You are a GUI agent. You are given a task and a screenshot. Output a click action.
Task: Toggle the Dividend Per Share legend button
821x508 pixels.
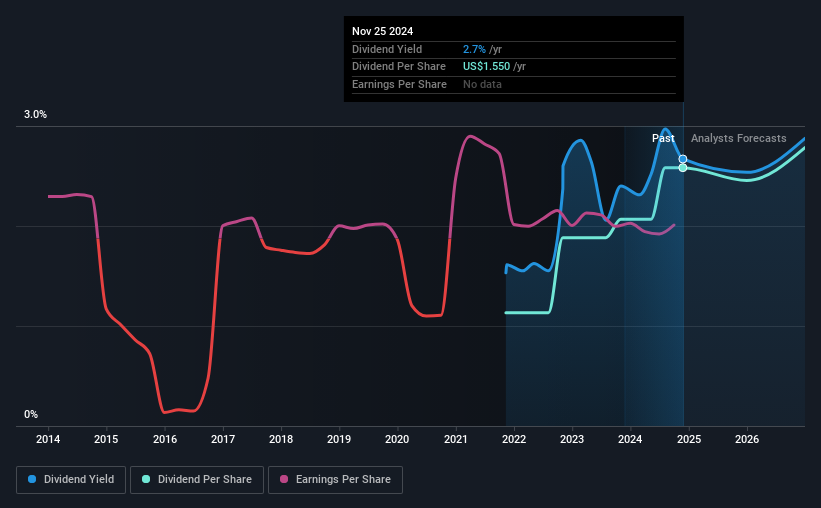[197, 480]
